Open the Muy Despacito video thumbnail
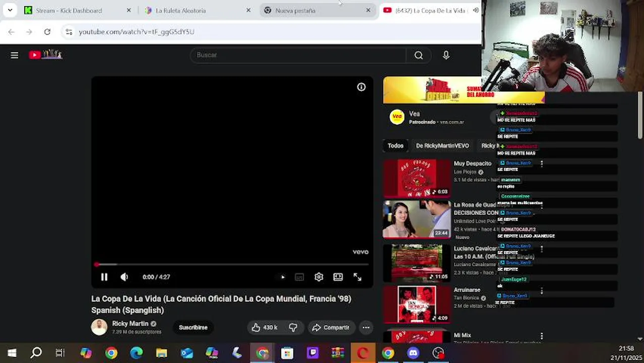The image size is (644, 363). pyautogui.click(x=417, y=178)
